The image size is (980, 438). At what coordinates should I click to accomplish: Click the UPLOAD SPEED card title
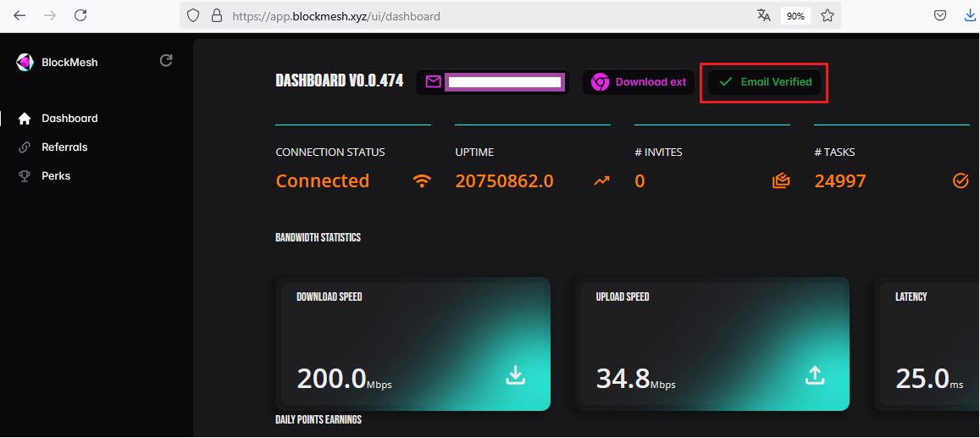pos(623,297)
